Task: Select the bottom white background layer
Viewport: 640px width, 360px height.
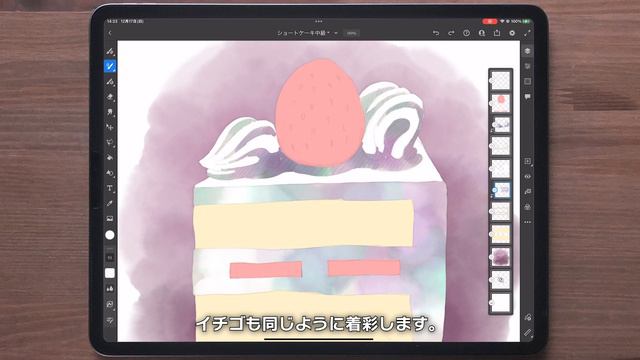Action: 501,302
